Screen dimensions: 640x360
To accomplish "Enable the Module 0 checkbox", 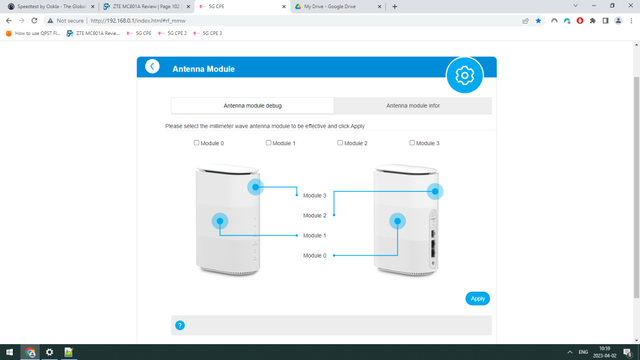I will coord(196,143).
